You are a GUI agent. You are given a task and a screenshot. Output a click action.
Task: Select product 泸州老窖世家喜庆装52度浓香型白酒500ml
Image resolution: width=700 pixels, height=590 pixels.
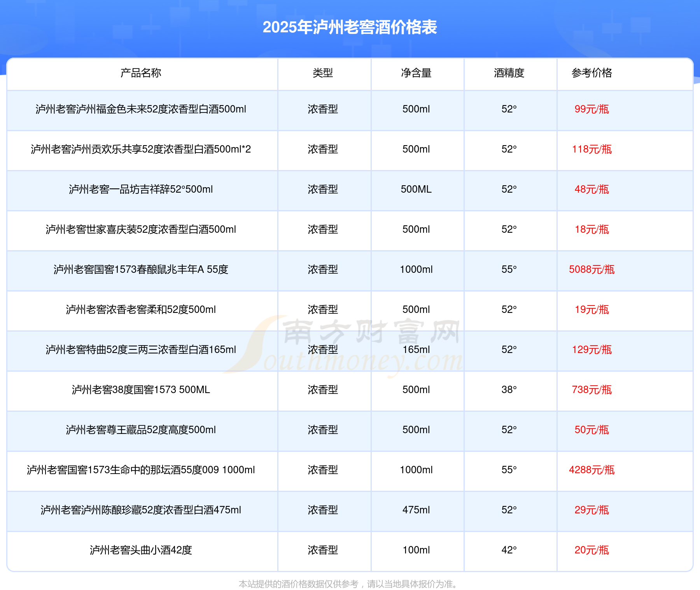(x=141, y=229)
